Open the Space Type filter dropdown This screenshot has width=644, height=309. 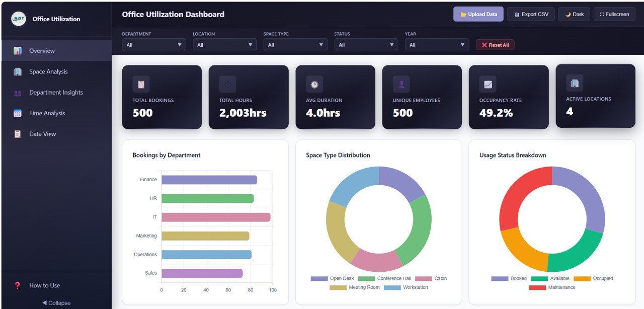click(x=295, y=44)
